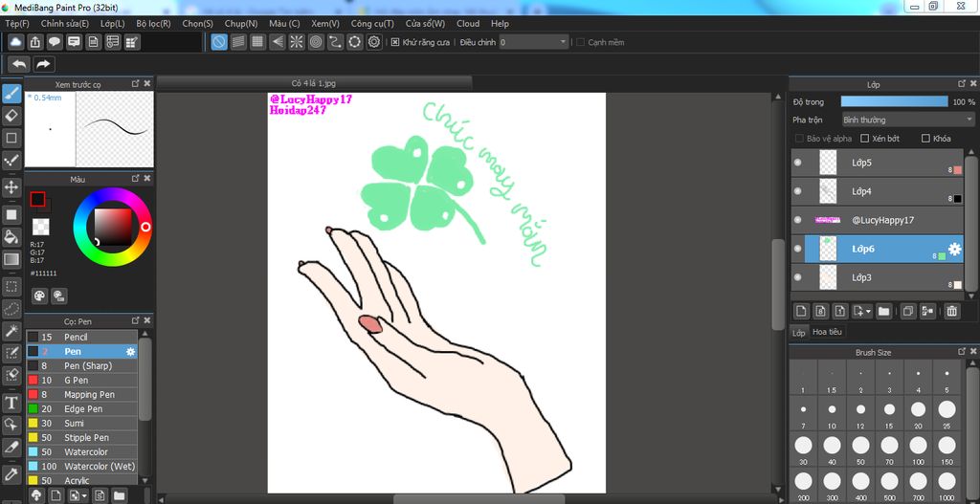This screenshot has height=504, width=980.
Task: Open the Điều chỉnh correction dropdown
Action: pyautogui.click(x=533, y=42)
